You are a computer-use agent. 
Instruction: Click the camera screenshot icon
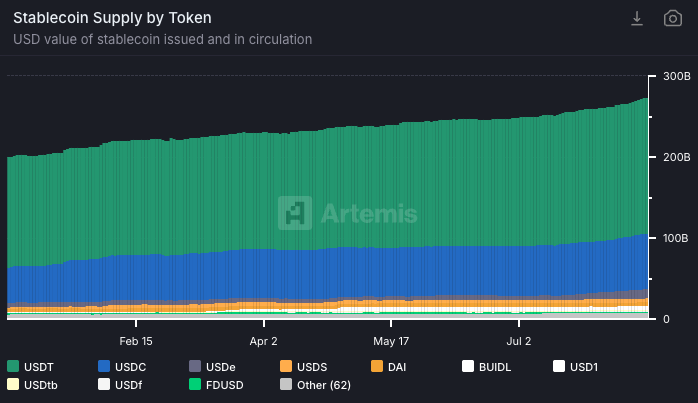(673, 19)
